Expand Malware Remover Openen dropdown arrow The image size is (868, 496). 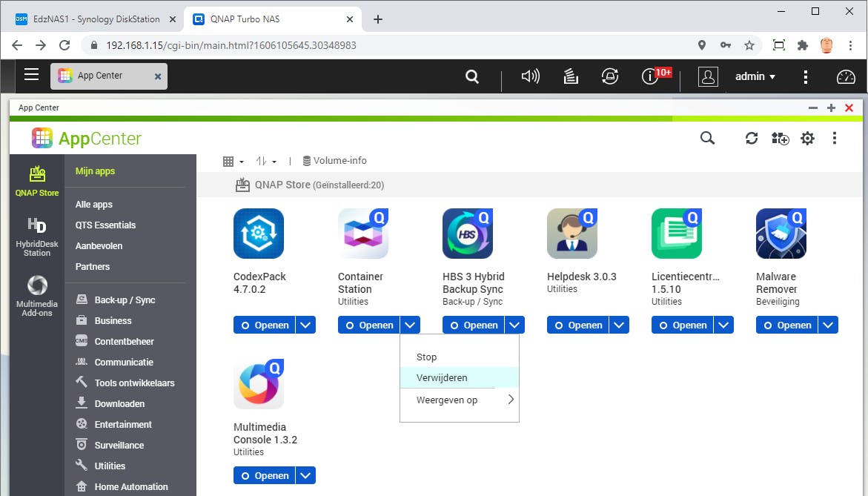tap(828, 325)
